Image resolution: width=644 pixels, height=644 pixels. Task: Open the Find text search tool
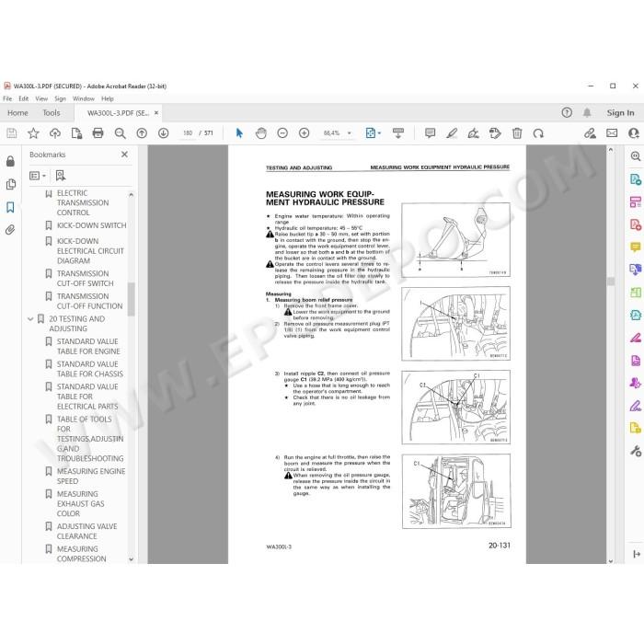(x=120, y=133)
